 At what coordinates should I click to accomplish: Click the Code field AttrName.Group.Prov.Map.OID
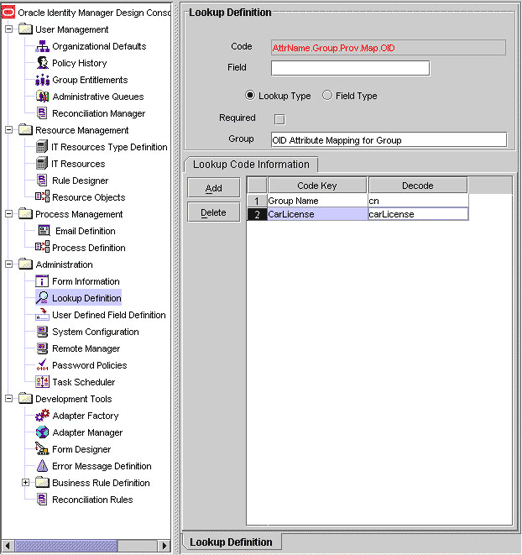coord(388,48)
